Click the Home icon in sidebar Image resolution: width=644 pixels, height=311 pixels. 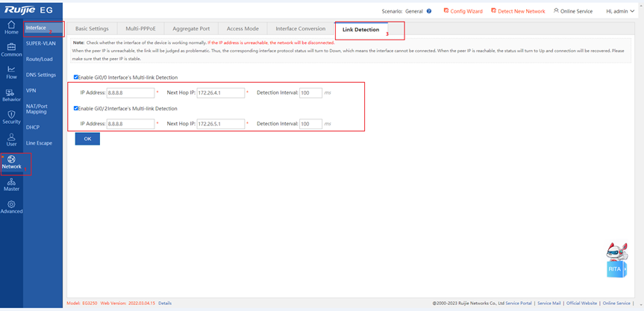(11, 25)
